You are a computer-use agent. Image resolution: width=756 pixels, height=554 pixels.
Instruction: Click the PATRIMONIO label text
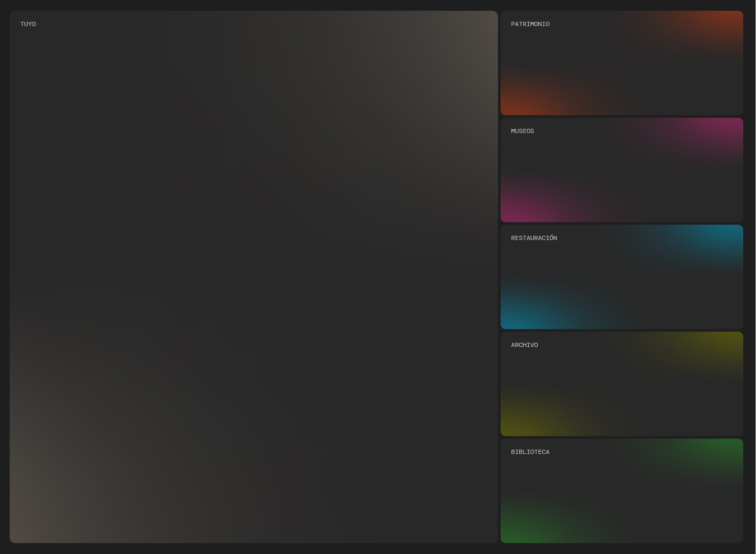point(530,24)
